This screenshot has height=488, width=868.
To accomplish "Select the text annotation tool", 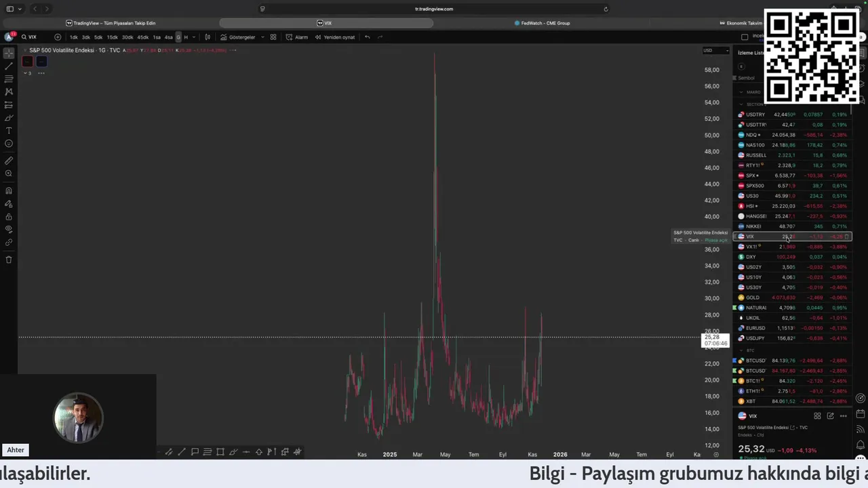I will coord(9,130).
